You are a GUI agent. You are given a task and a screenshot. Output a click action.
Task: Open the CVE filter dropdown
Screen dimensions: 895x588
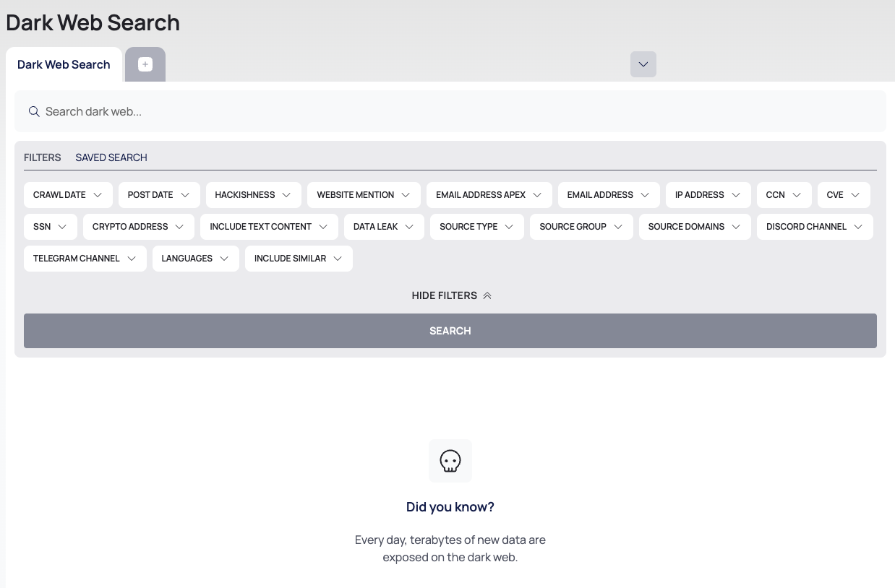tap(844, 195)
